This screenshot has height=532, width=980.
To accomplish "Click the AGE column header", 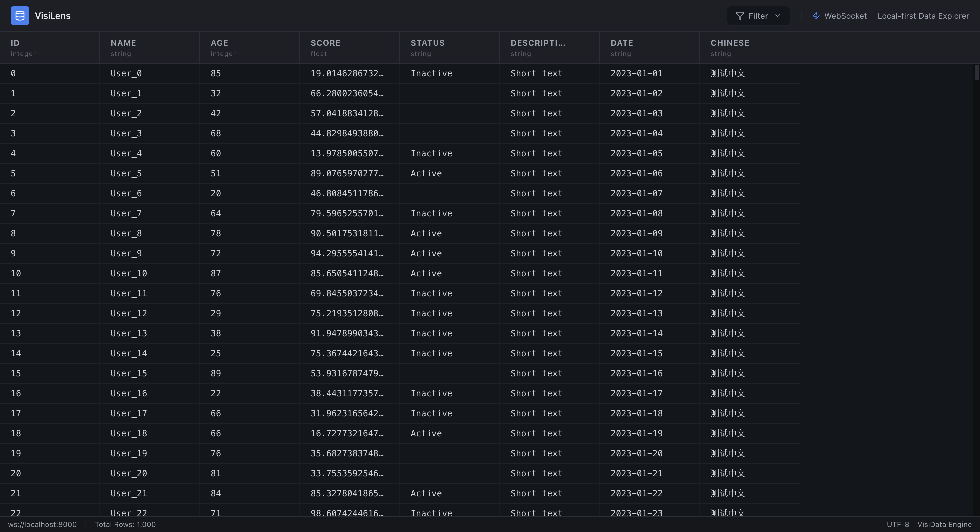I will click(x=220, y=43).
